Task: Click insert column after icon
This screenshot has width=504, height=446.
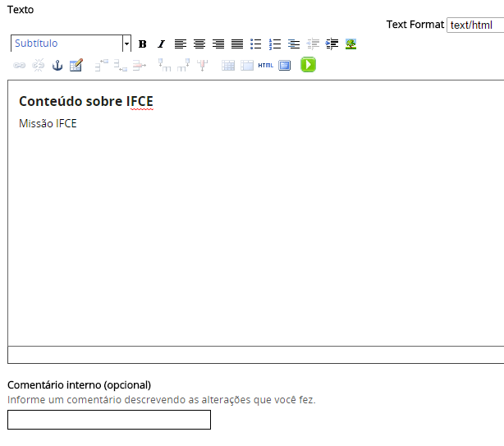Action: pyautogui.click(x=184, y=65)
